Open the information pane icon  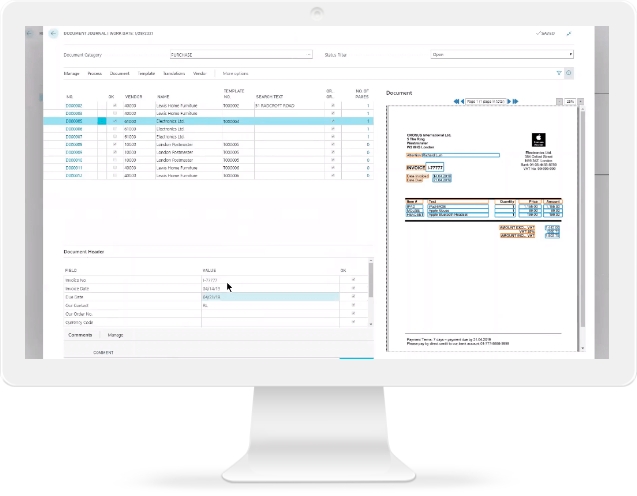[x=569, y=73]
